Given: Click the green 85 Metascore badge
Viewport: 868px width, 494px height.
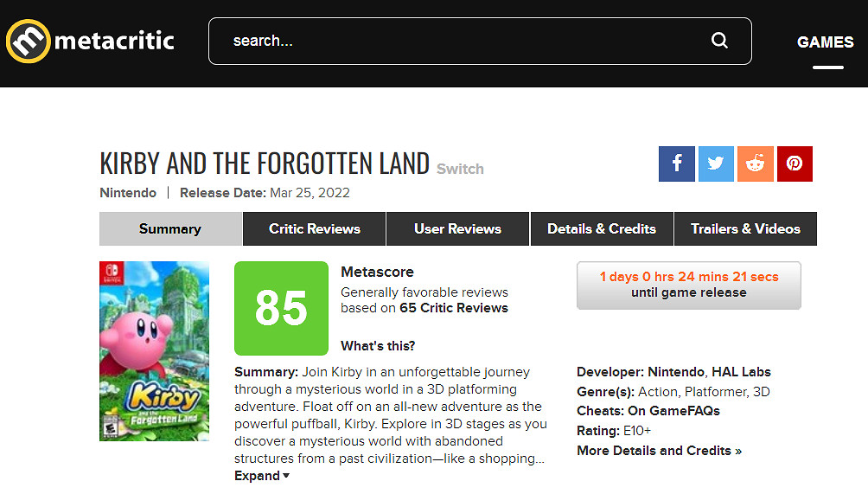Looking at the screenshot, I should click(281, 308).
